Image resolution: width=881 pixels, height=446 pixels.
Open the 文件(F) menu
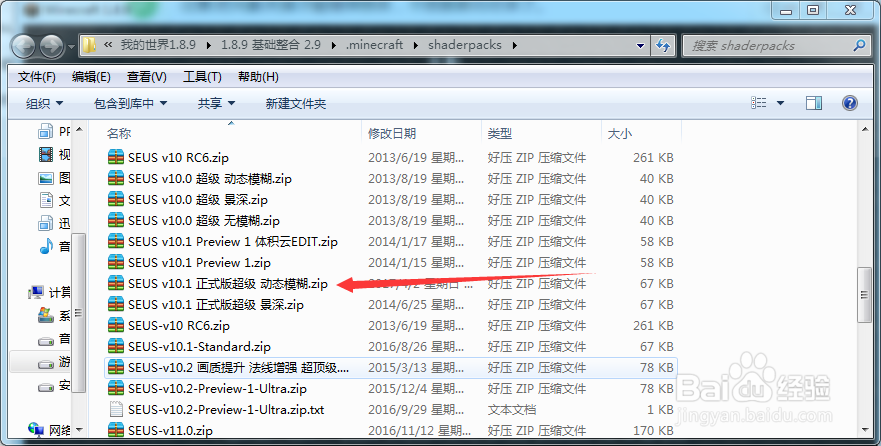click(37, 77)
